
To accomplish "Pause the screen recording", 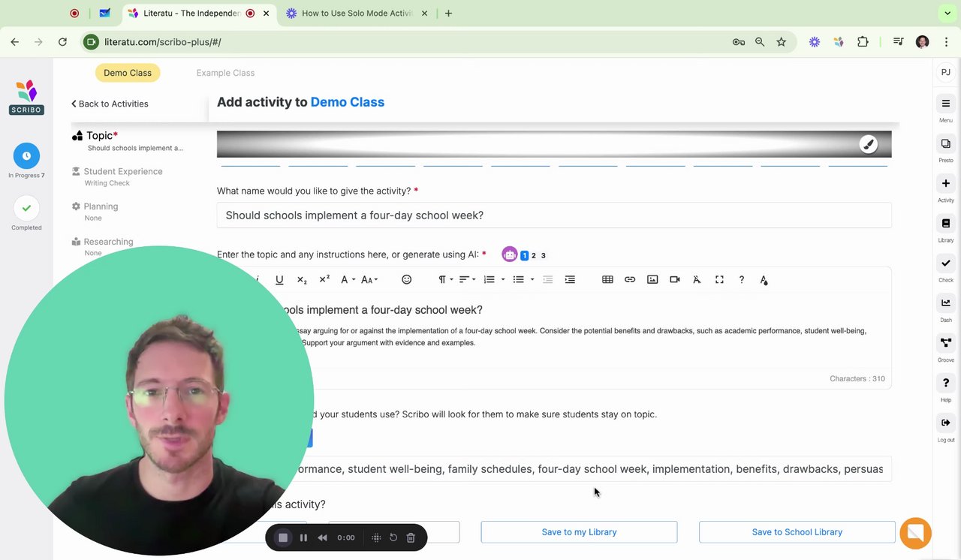I will point(303,537).
